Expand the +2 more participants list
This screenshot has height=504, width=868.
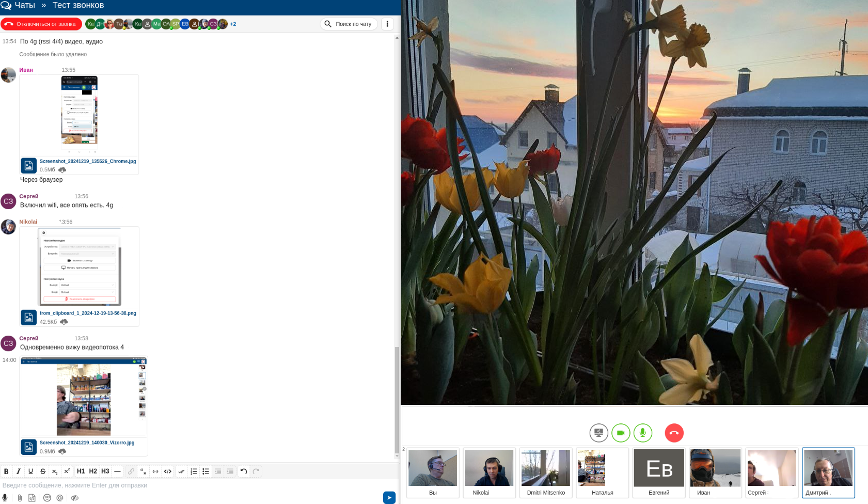pyautogui.click(x=233, y=24)
